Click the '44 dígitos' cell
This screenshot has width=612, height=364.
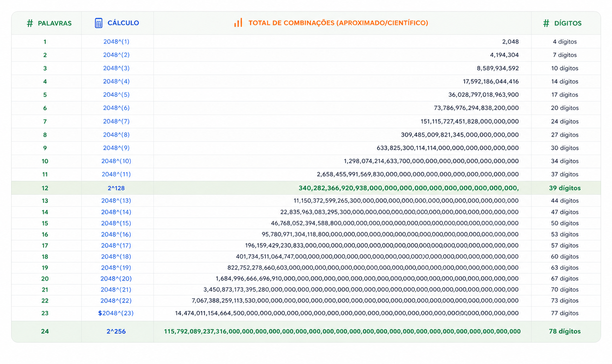point(565,201)
